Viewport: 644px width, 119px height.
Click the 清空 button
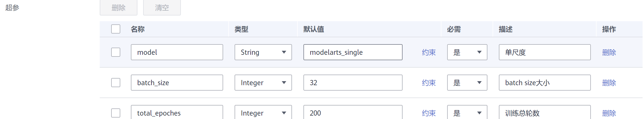(162, 7)
